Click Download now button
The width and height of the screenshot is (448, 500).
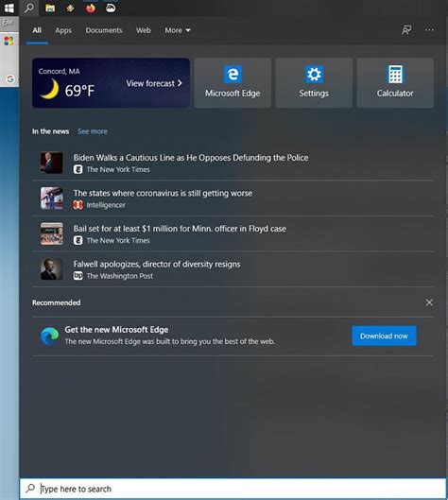[384, 336]
